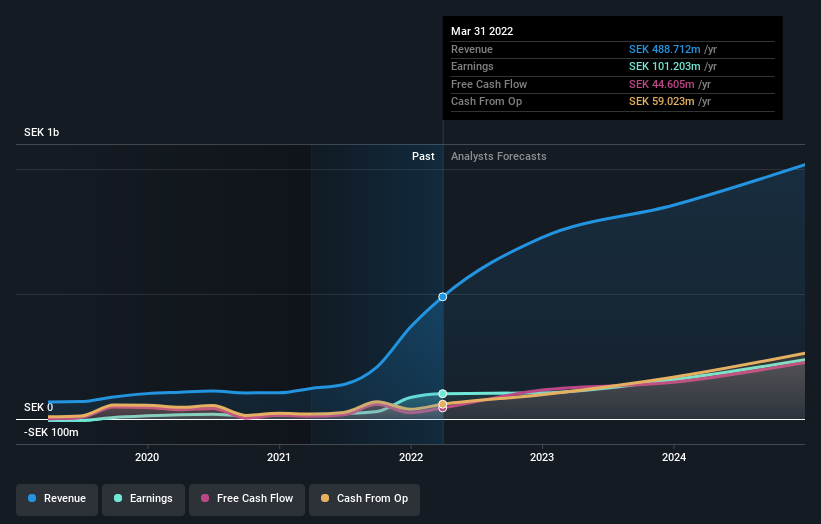
Task: Click the SEK 1b y-axis label
Action: click(41, 132)
